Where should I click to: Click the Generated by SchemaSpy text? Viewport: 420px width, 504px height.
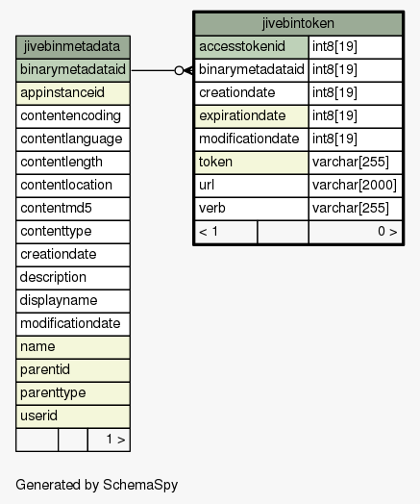[97, 485]
